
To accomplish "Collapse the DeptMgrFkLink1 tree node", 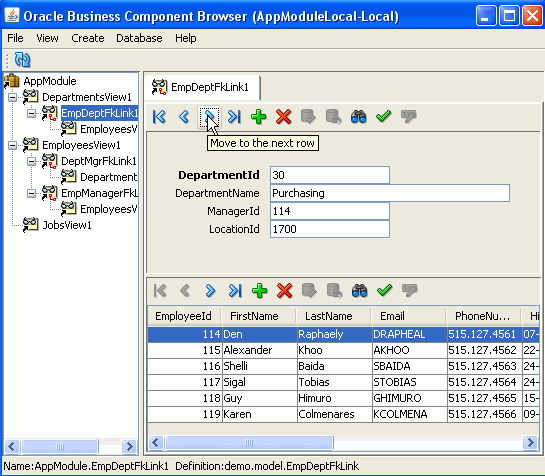I will [31, 161].
